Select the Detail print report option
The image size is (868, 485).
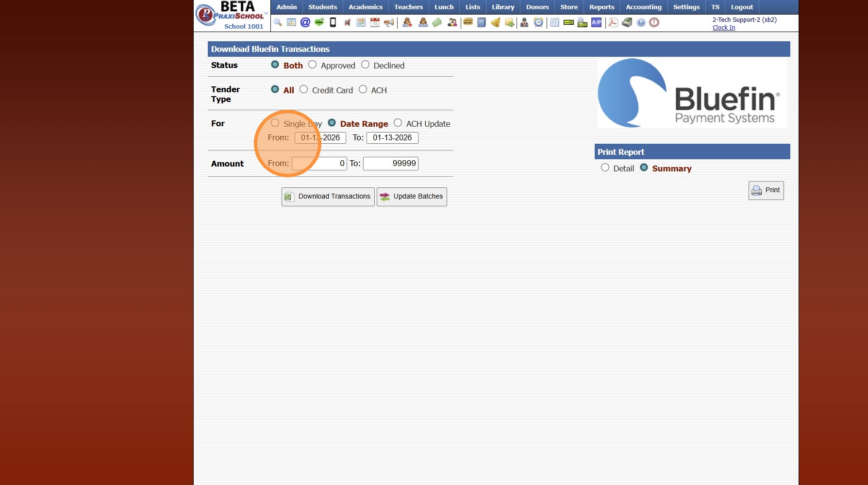[x=605, y=167]
